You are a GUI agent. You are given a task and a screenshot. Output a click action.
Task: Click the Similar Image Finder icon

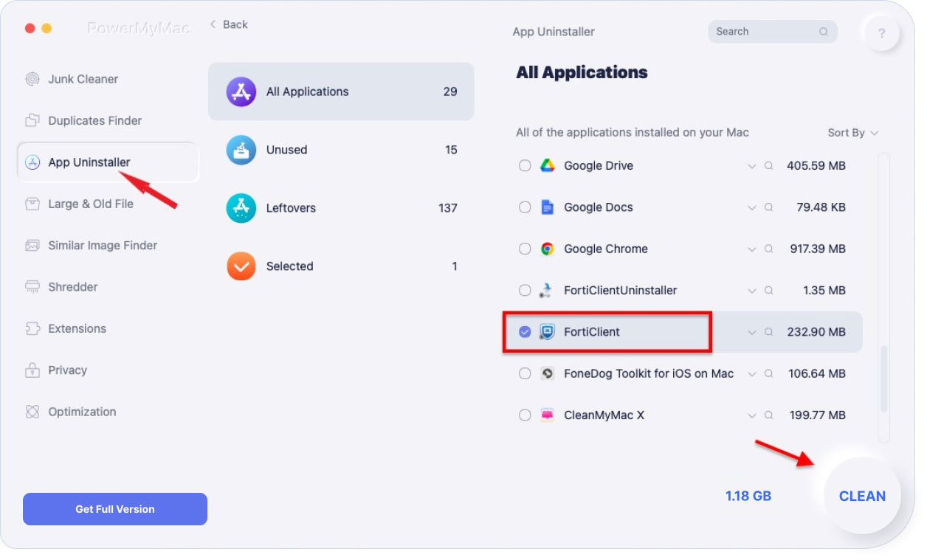click(x=32, y=245)
